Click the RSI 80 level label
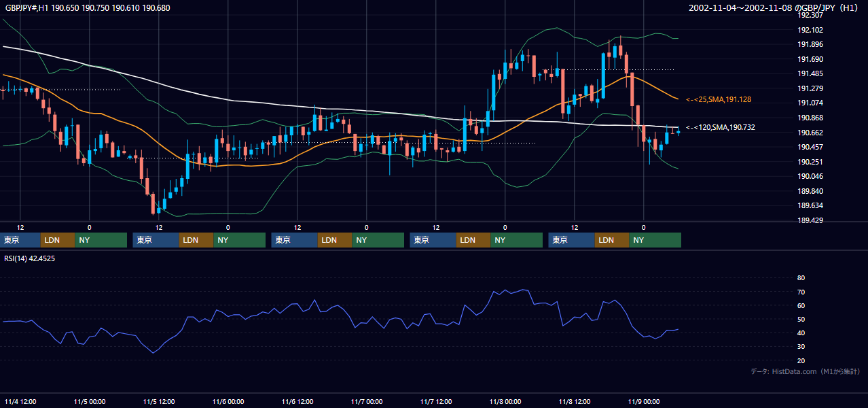Screen dimensions: 868x408 [x=801, y=278]
